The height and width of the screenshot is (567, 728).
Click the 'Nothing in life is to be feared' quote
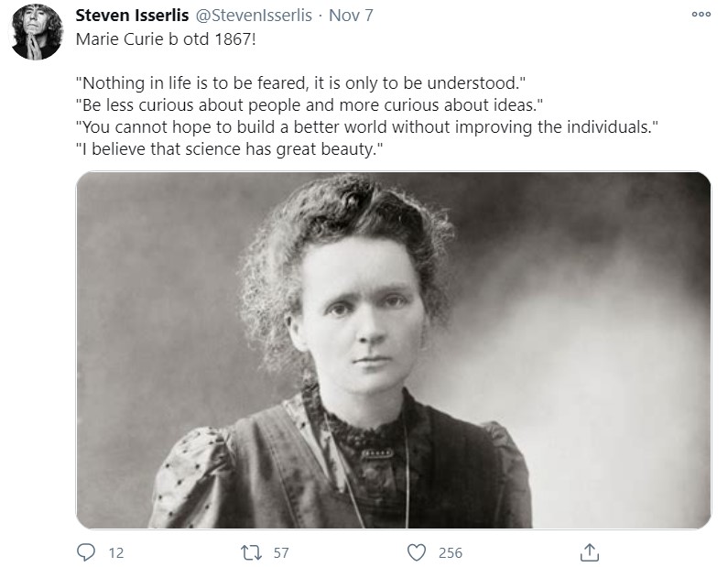point(298,84)
